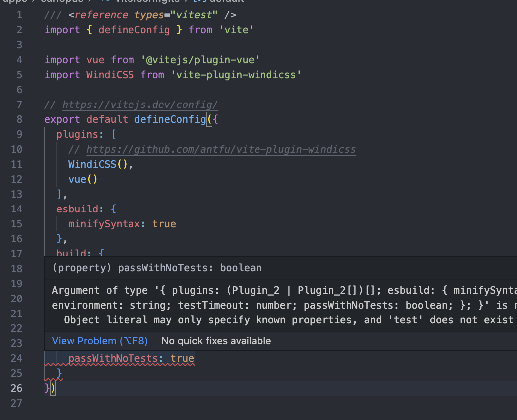Click the vite-plugin-windicss GitHub URL comment
The image size is (517, 420).
click(213, 149)
